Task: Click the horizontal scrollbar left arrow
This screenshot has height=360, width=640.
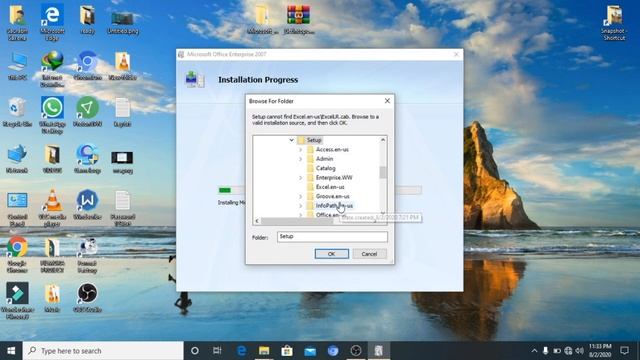Action: point(257,221)
